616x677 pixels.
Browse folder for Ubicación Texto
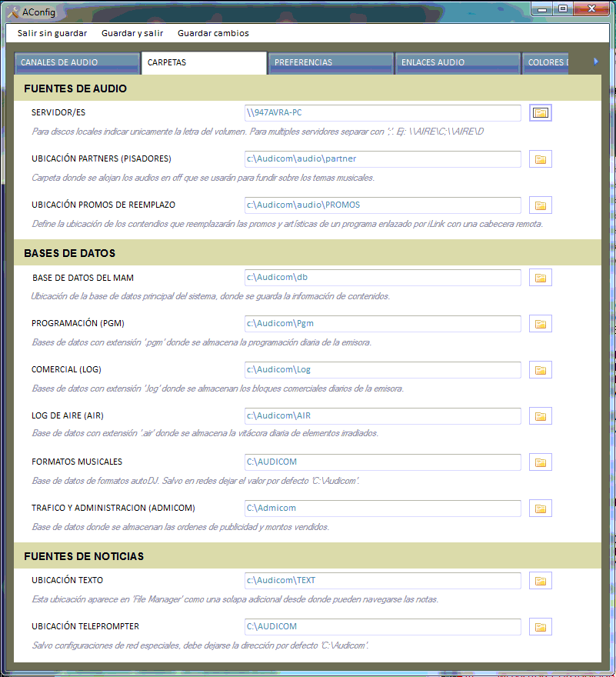pos(540,581)
